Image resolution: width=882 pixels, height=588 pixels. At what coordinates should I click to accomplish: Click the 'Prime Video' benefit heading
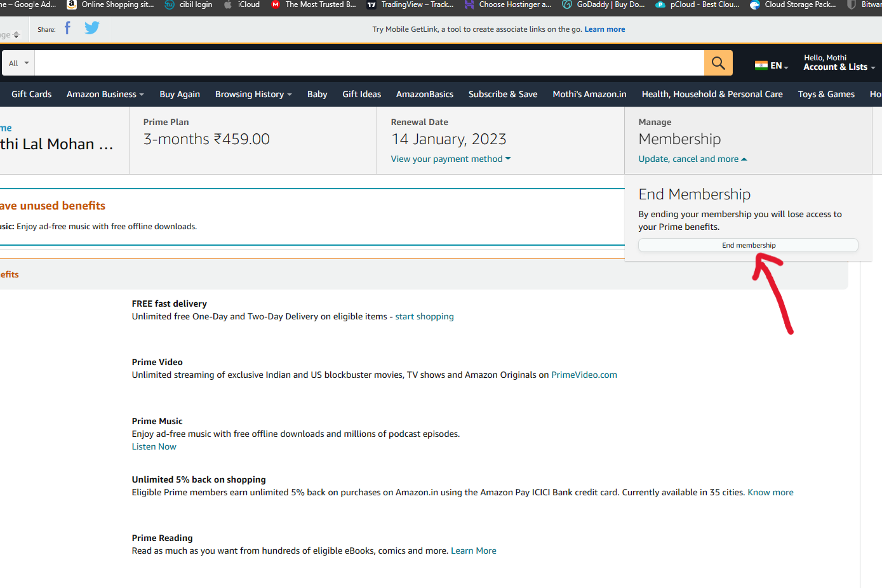click(157, 362)
